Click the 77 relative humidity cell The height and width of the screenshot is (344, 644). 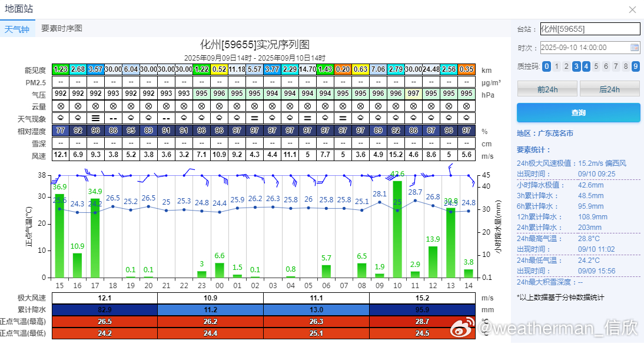tap(61, 131)
